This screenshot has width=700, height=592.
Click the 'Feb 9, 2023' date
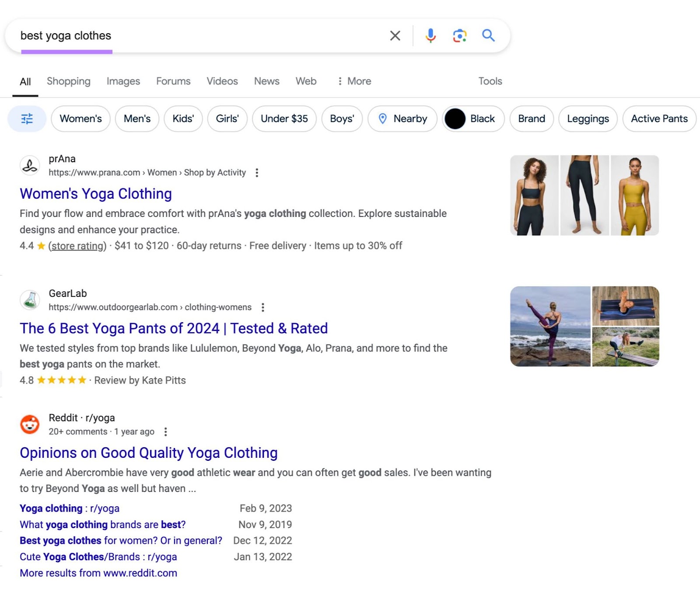tap(266, 508)
